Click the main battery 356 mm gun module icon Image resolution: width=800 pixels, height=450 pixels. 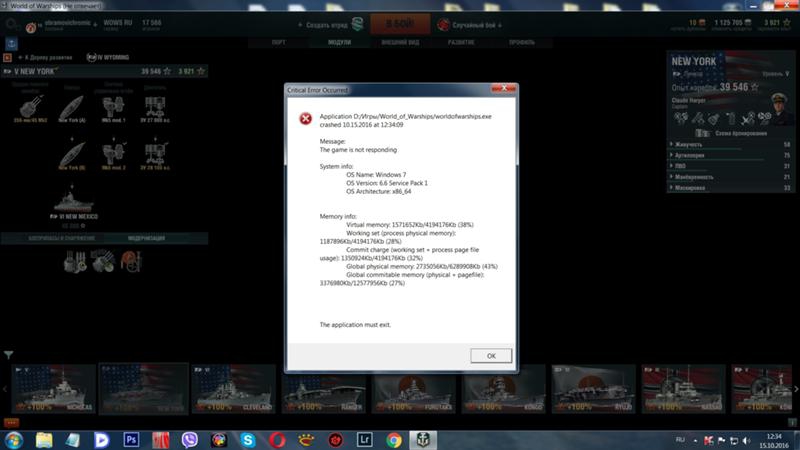tap(30, 105)
